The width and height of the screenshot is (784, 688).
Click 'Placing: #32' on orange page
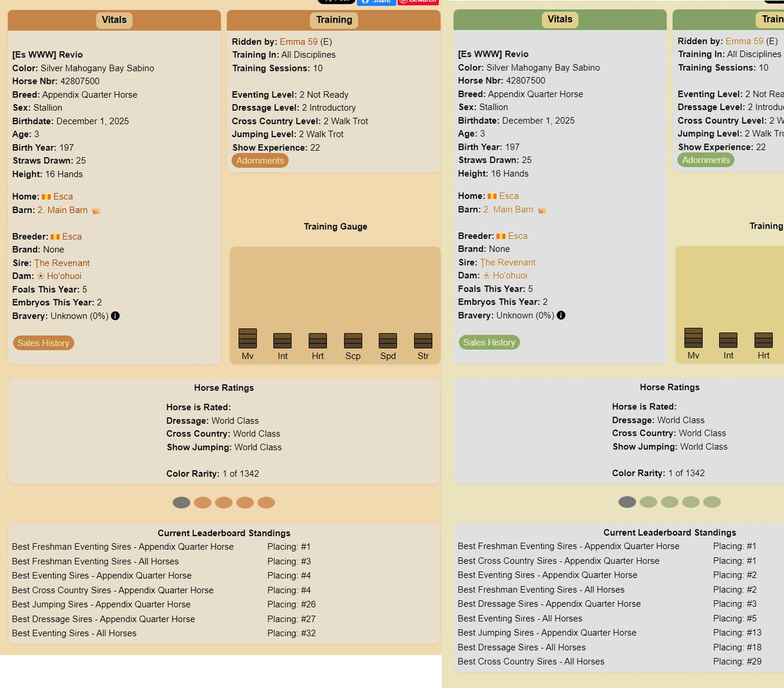(x=292, y=634)
